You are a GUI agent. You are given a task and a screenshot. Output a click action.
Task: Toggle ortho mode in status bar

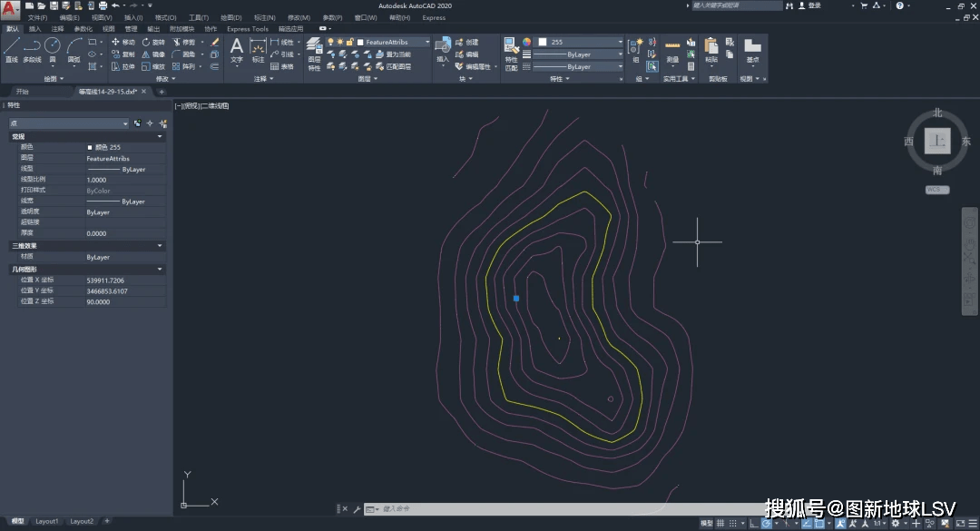pos(754,523)
